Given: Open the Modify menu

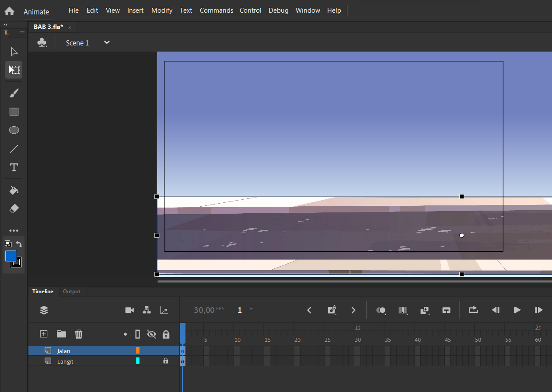Looking at the screenshot, I should pos(162,10).
